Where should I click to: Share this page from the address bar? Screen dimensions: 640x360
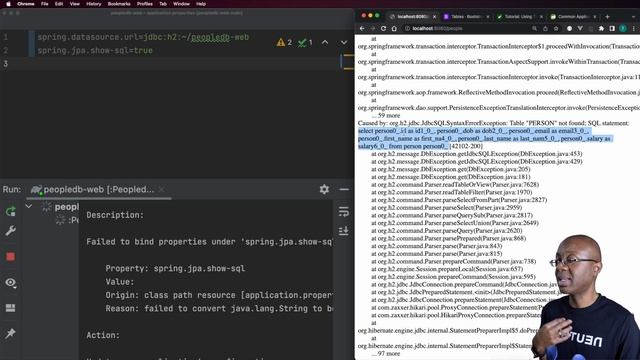click(545, 29)
